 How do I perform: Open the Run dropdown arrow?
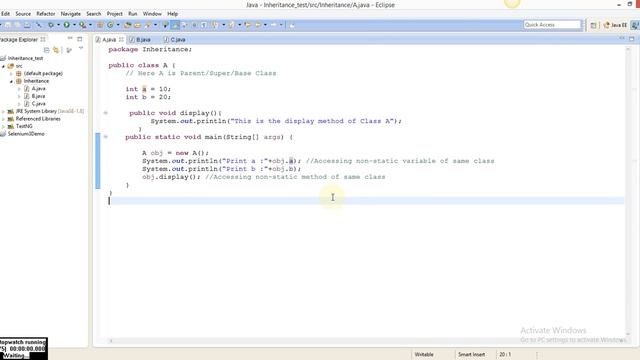pos(74,25)
